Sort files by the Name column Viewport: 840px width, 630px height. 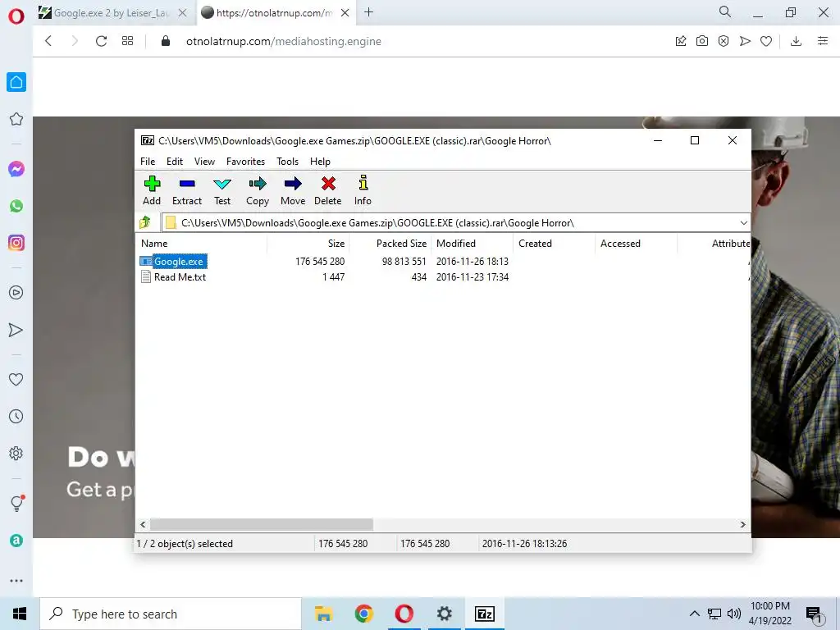click(202, 243)
